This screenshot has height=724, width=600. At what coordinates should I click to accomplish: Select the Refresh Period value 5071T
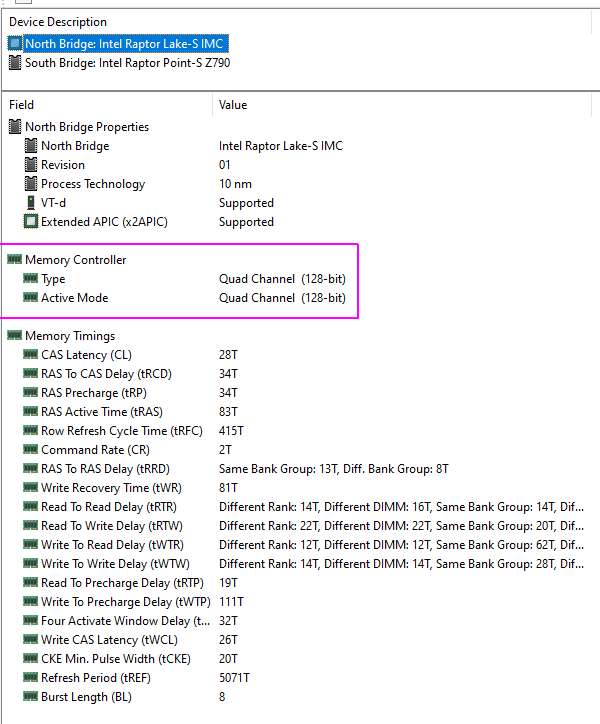(234, 678)
